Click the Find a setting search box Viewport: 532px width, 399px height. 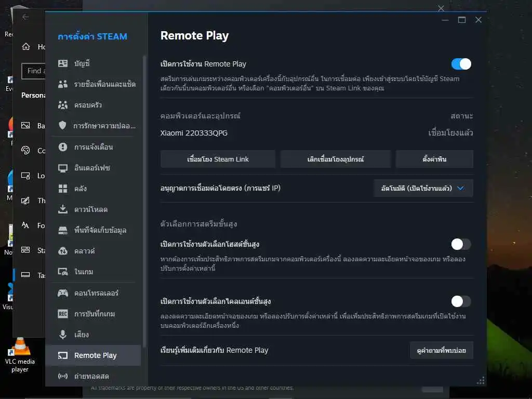click(33, 71)
